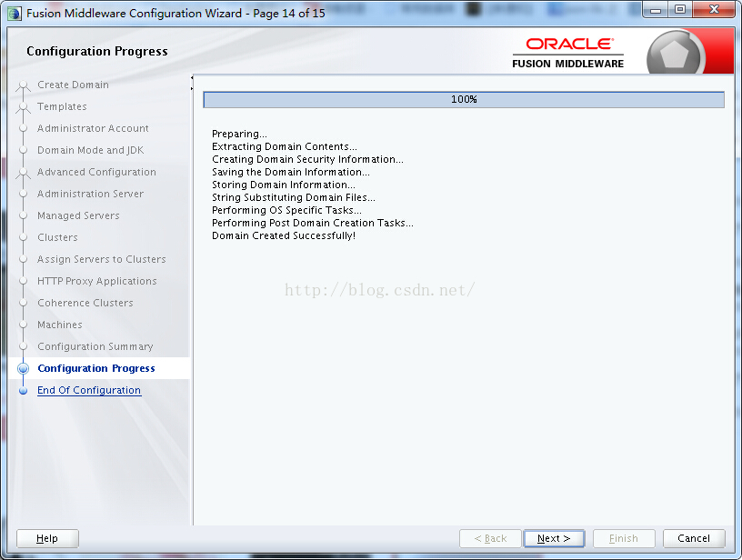Select HTTP Proxy Applications step
Screen dimensions: 742x560
pyautogui.click(x=97, y=281)
